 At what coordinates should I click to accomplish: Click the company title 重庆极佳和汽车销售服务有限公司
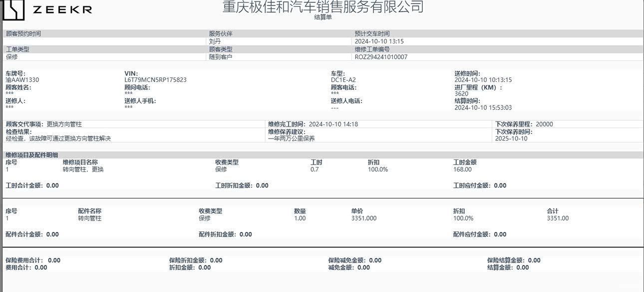(x=322, y=7)
